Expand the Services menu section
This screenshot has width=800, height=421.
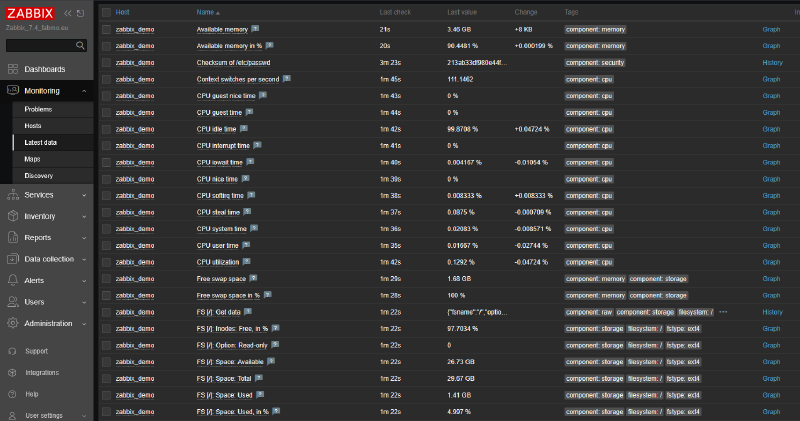pyautogui.click(x=84, y=195)
